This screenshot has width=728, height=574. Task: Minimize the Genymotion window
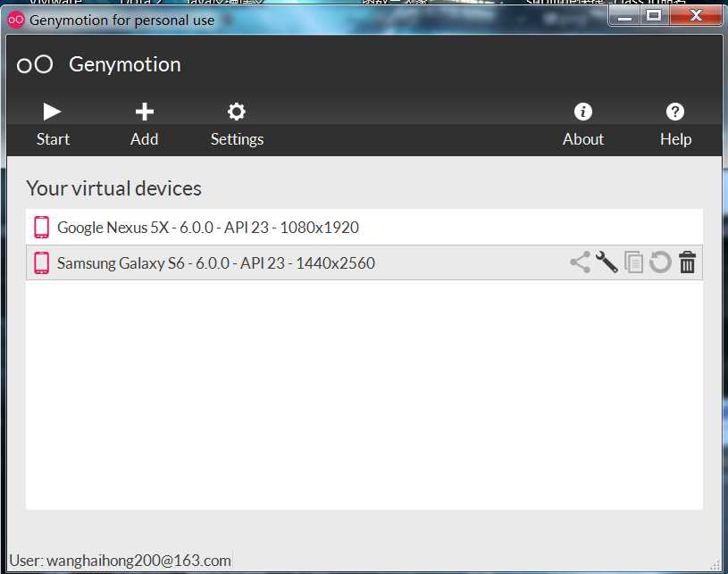[x=625, y=17]
